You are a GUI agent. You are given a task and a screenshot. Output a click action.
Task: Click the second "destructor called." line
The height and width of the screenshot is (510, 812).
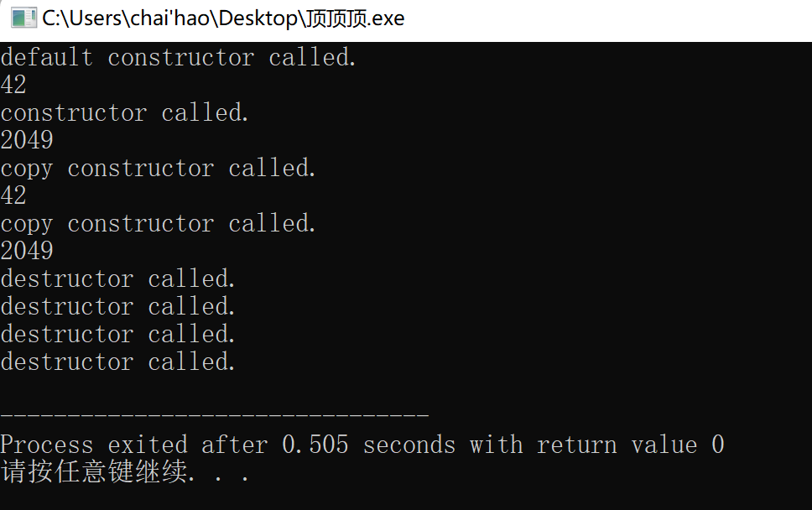coord(118,306)
